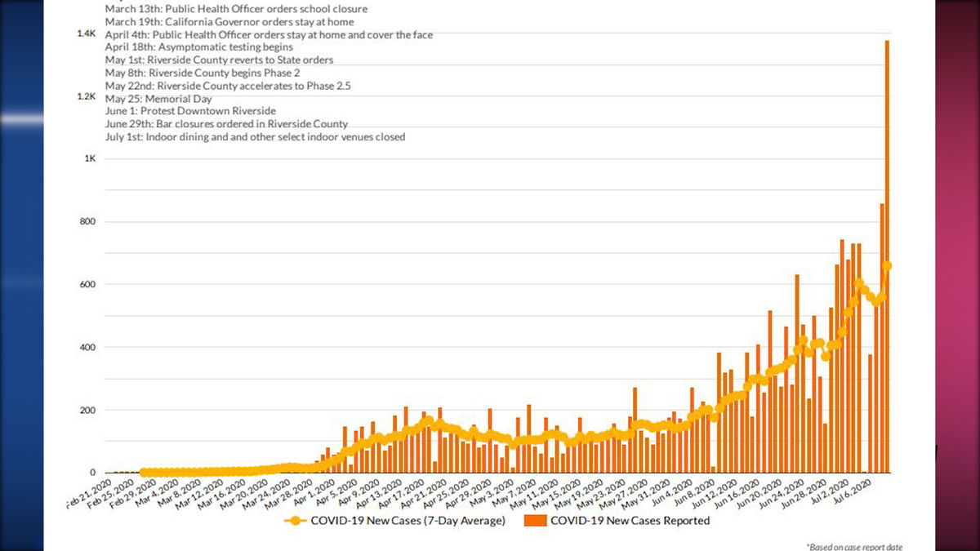Select the final yellow 7-day average data point
Screen dimensions: 980x551
coord(887,265)
